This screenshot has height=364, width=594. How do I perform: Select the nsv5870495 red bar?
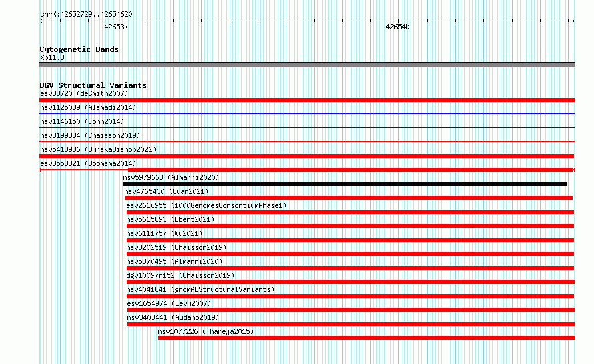click(x=350, y=268)
